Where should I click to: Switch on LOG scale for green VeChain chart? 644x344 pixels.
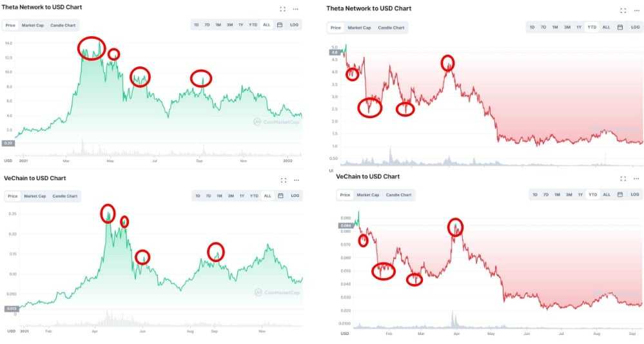pos(295,196)
